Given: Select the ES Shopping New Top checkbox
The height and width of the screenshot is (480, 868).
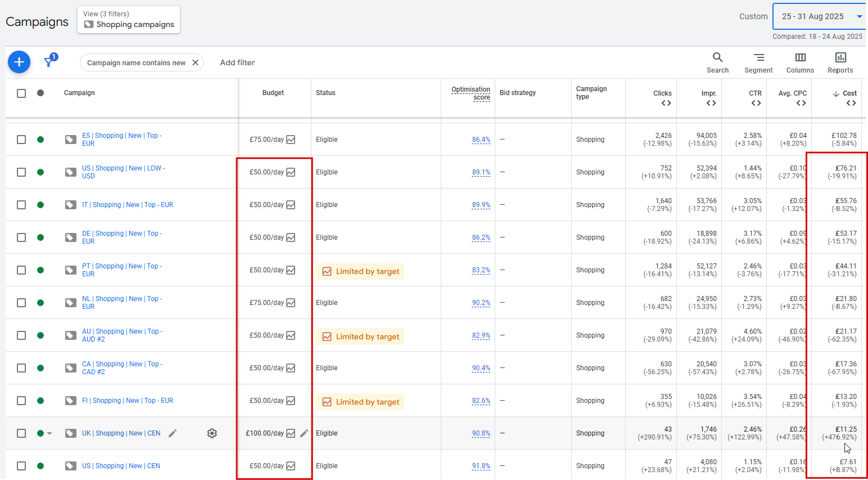Looking at the screenshot, I should 21,140.
